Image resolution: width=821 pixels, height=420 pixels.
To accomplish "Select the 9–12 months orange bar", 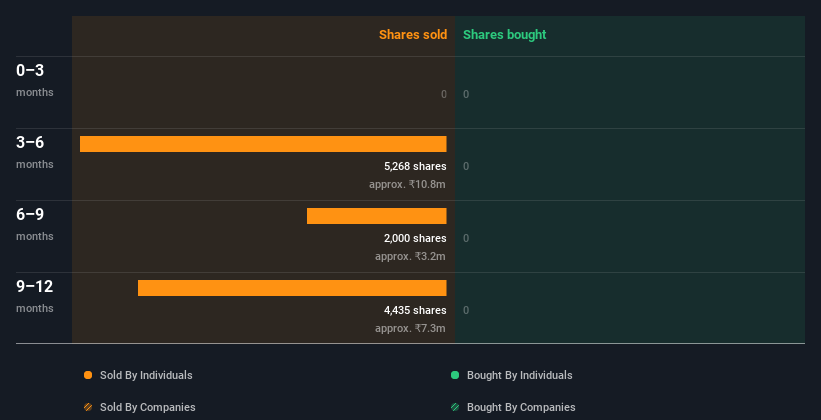I will coord(292,288).
